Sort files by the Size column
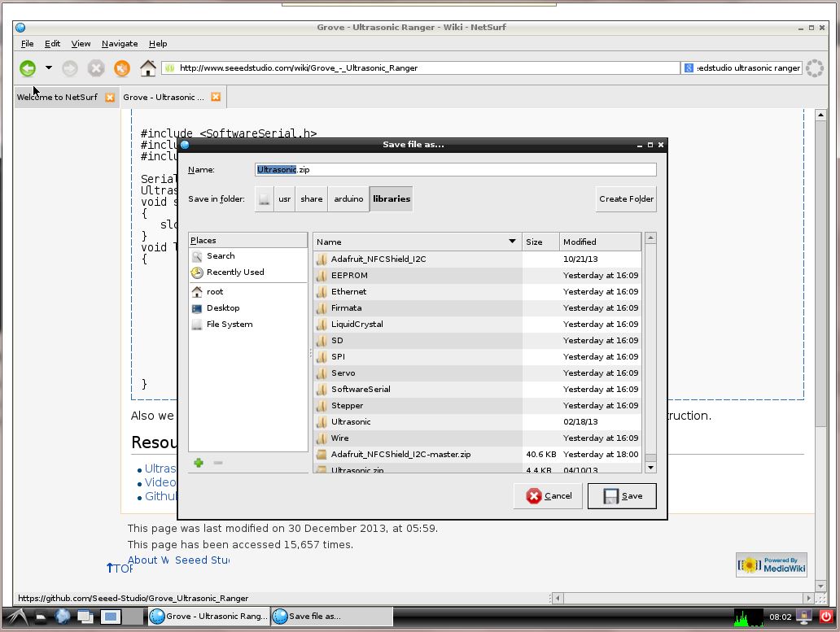 pos(540,242)
